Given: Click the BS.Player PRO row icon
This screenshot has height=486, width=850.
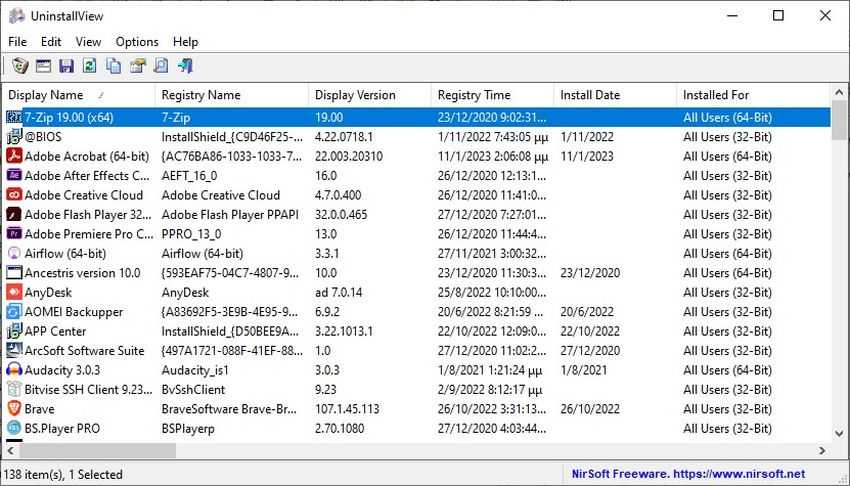Looking at the screenshot, I should point(14,428).
